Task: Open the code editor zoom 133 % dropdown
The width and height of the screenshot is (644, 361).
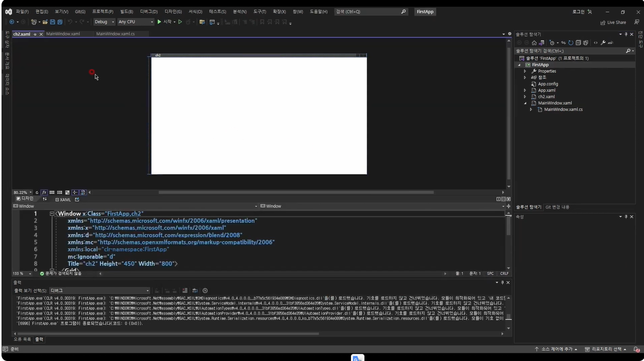Action: tap(22, 274)
